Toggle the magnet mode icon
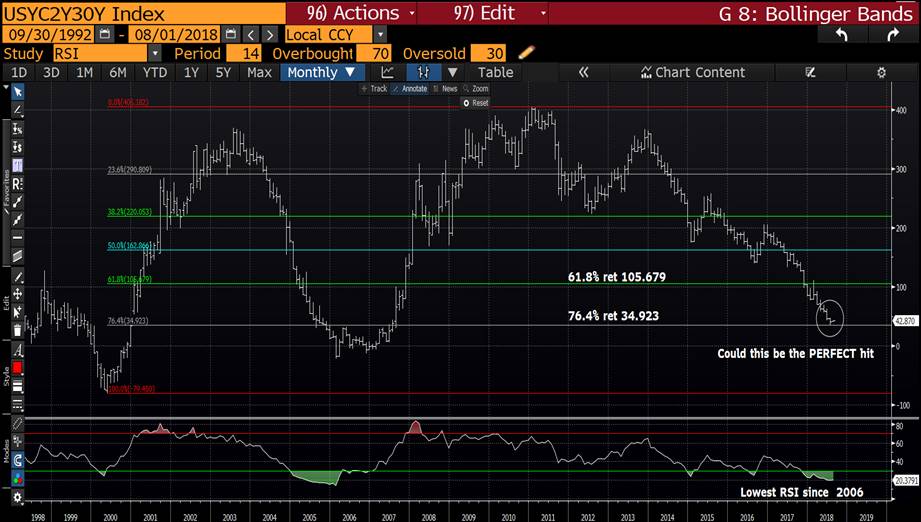921x522 pixels. [x=18, y=460]
